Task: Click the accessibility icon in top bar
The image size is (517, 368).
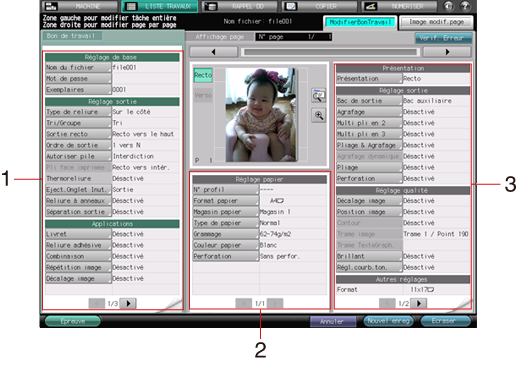Action: [448, 6]
